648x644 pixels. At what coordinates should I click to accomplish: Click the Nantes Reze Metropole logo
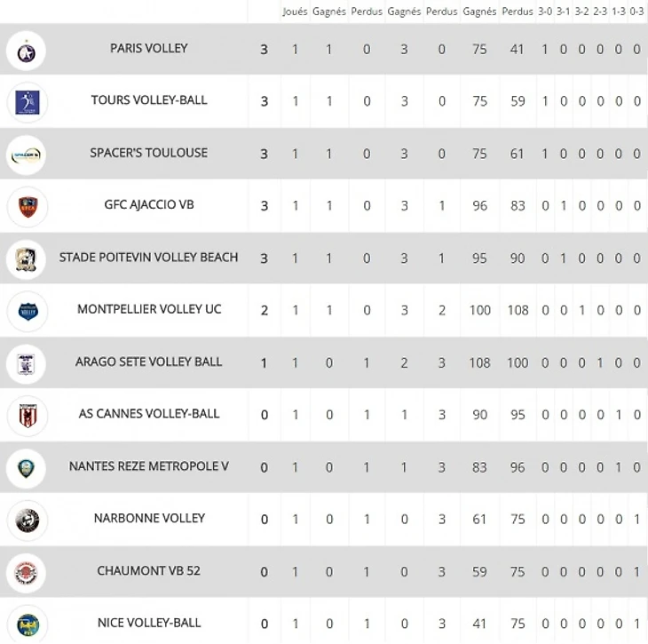tap(27, 467)
